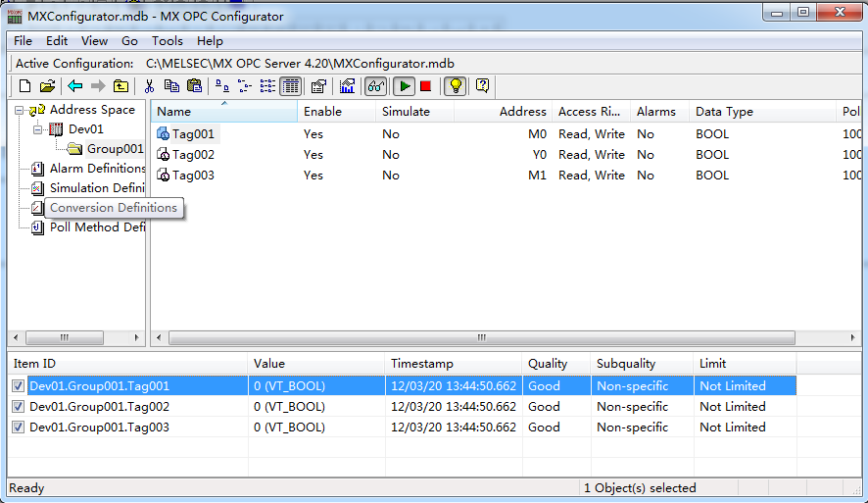Click the Quality column header
Viewport: 868px width, 503px height.
click(x=556, y=364)
